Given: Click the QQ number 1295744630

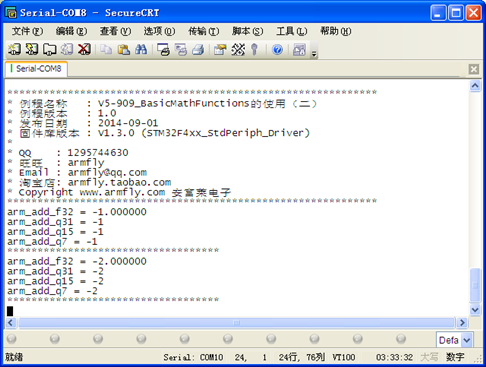Looking at the screenshot, I should coord(98,153).
